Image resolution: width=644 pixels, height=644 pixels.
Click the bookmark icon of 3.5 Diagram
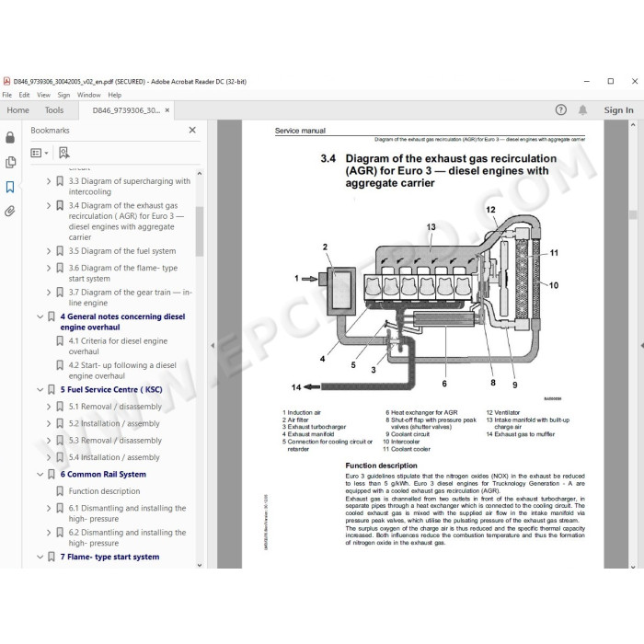click(x=60, y=251)
